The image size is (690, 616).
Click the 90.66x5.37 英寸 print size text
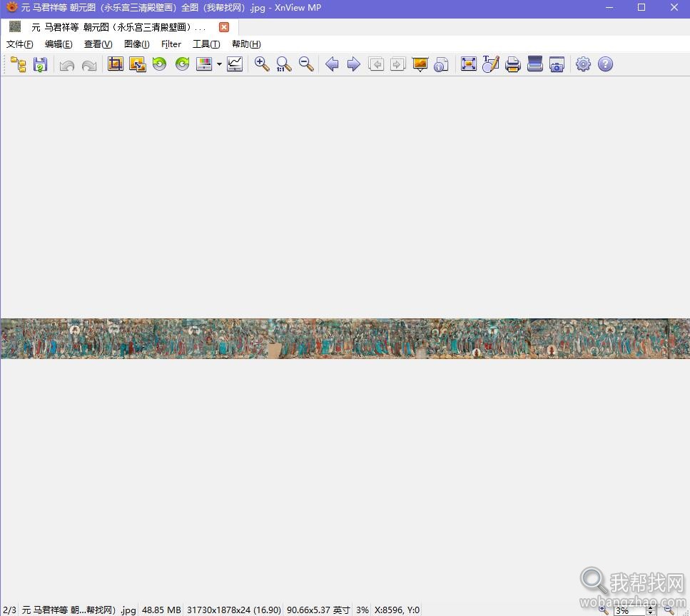(x=318, y=610)
